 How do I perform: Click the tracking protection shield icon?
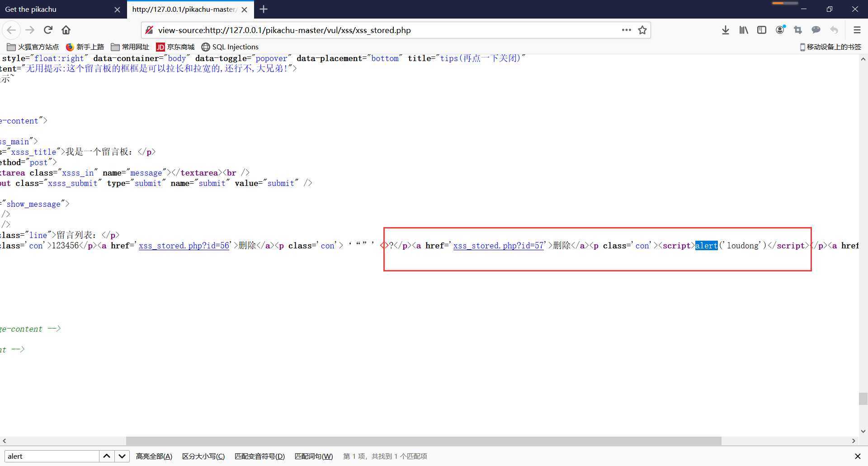point(149,30)
